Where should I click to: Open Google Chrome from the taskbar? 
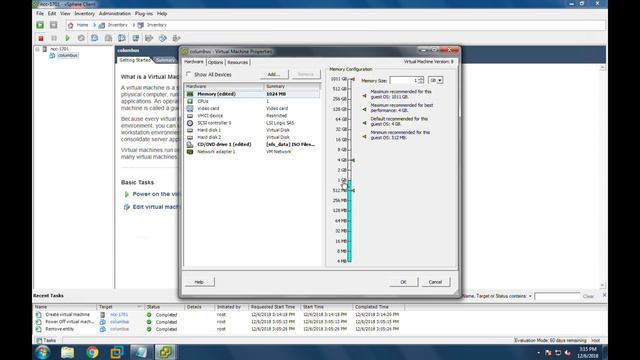pos(92,352)
